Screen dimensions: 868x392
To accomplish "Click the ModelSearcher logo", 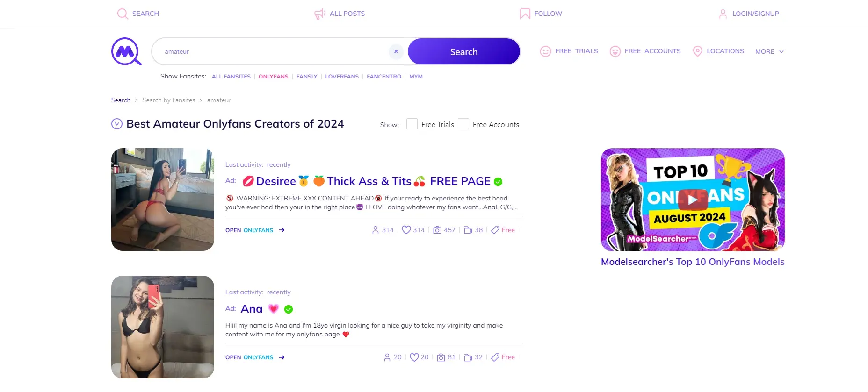I will 126,51.
